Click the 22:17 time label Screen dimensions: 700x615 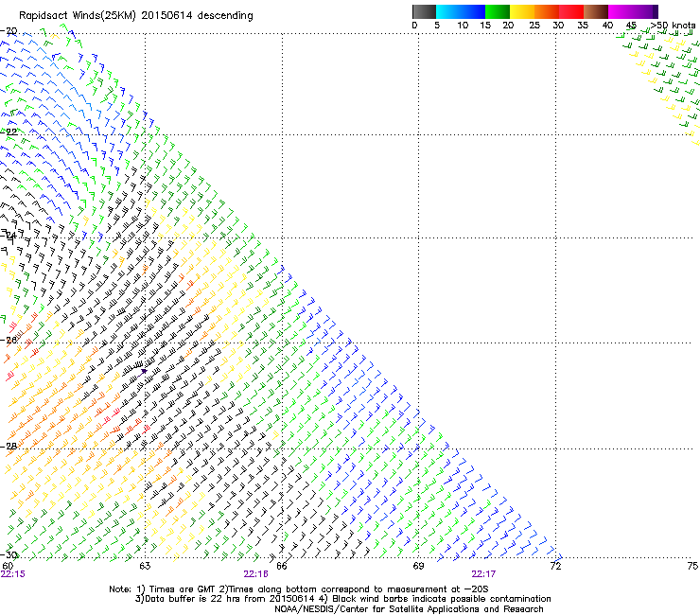[x=484, y=574]
